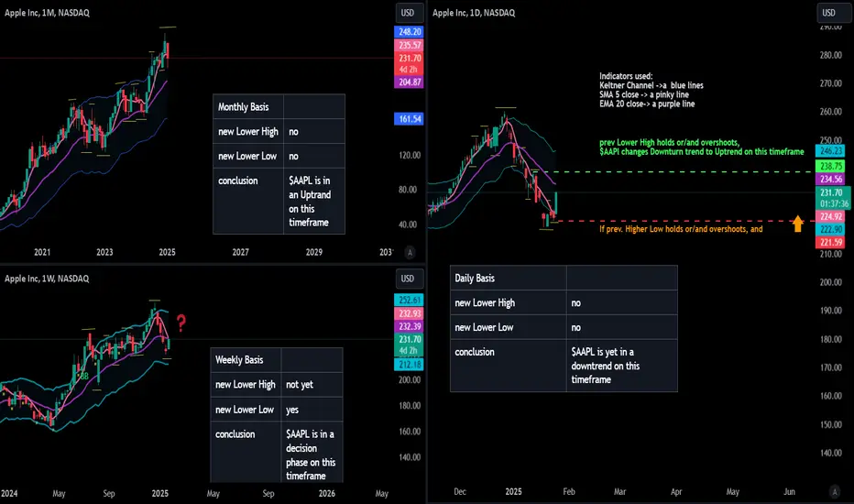Click the cyan 222.90 label on daily chart
This screenshot has width=854, height=504.
[x=830, y=229]
